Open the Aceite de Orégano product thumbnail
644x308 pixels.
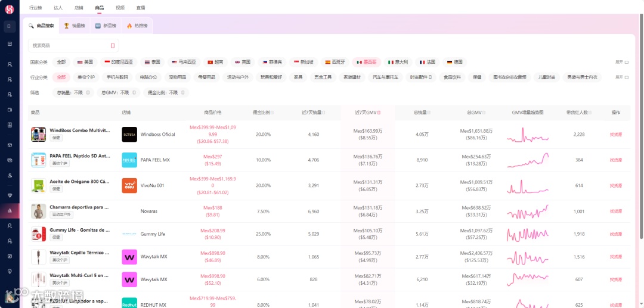(x=38, y=185)
